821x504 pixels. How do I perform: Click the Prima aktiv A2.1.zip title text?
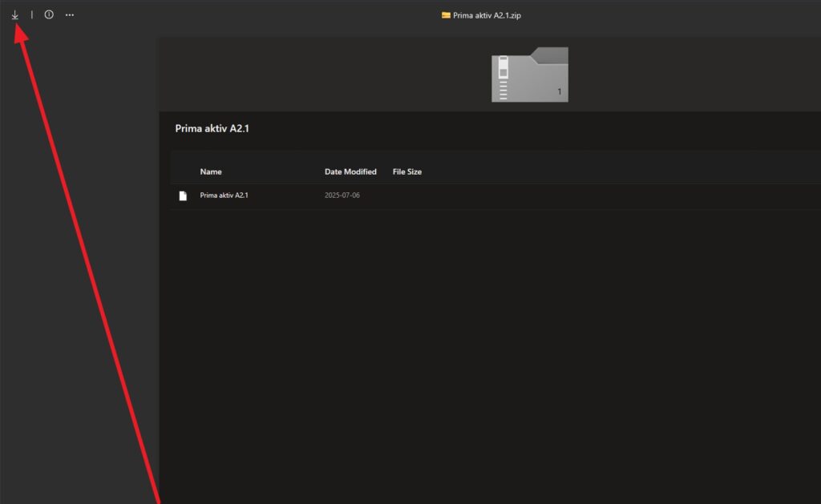tap(487, 15)
